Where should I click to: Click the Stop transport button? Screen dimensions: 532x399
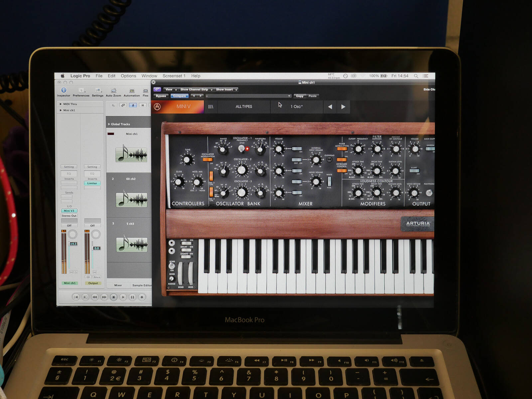click(x=113, y=297)
